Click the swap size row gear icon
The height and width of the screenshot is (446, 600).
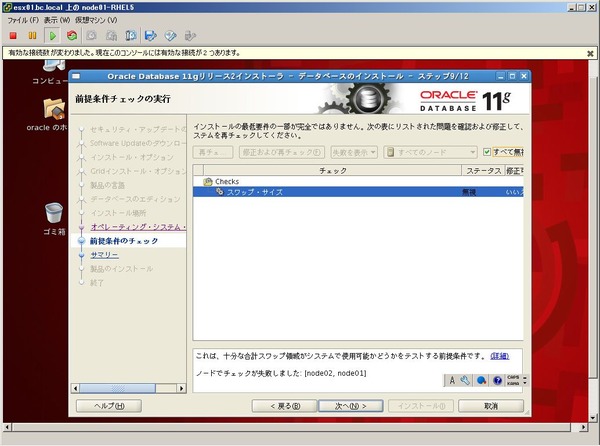220,192
